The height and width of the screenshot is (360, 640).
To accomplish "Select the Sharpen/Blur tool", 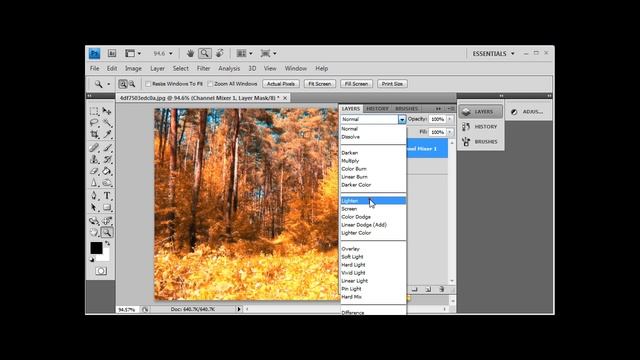I will 94,183.
